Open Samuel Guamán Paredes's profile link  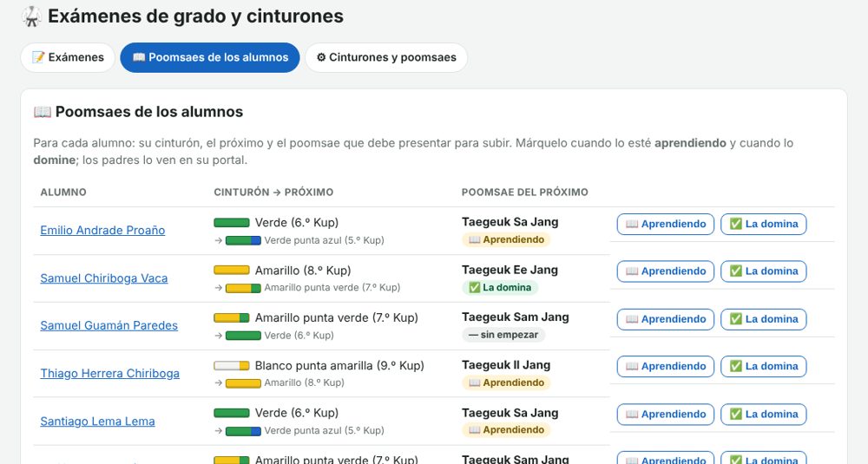tap(108, 326)
